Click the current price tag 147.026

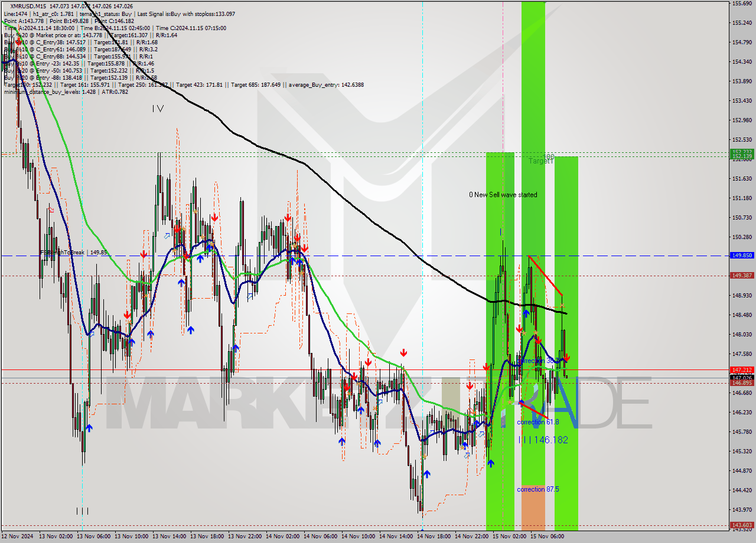(742, 378)
